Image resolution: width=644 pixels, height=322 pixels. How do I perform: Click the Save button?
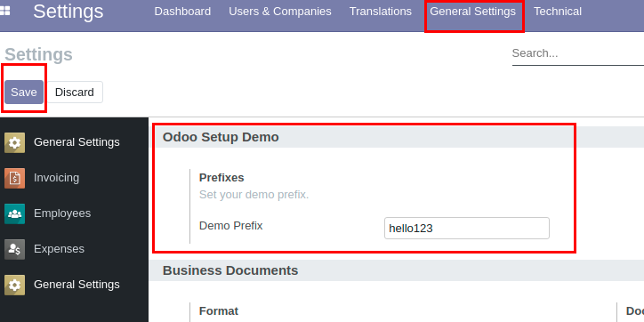pyautogui.click(x=24, y=92)
